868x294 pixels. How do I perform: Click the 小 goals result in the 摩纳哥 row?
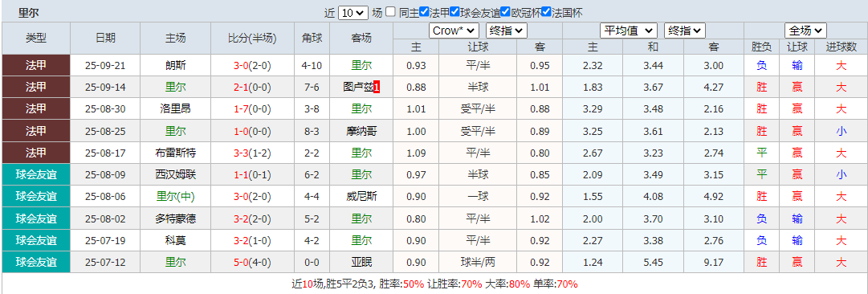coord(841,131)
